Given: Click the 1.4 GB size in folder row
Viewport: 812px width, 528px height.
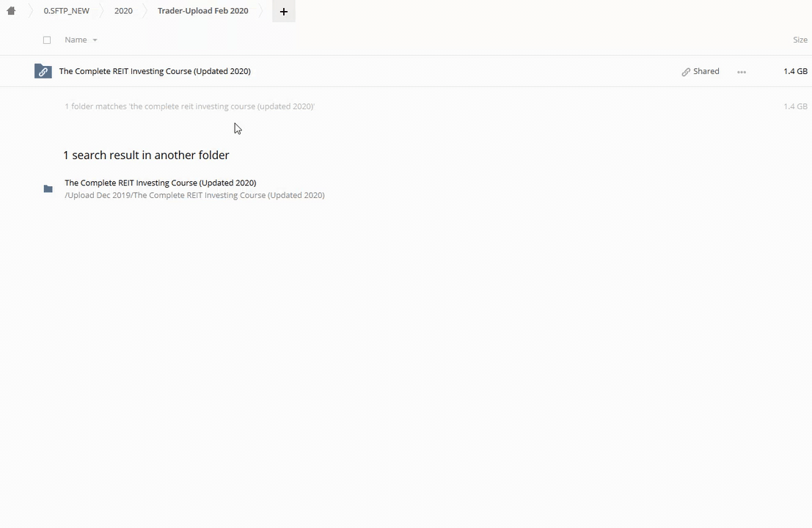Looking at the screenshot, I should click(795, 71).
